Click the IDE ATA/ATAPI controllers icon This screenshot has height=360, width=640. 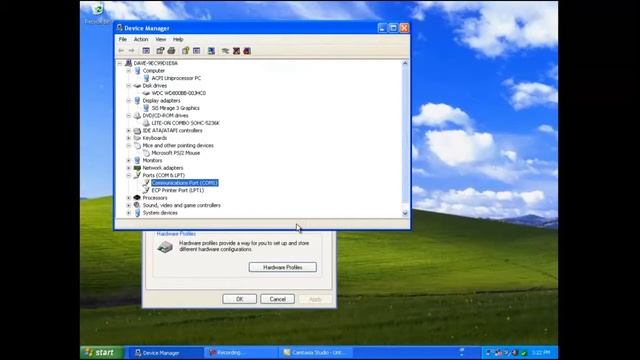[x=138, y=131]
